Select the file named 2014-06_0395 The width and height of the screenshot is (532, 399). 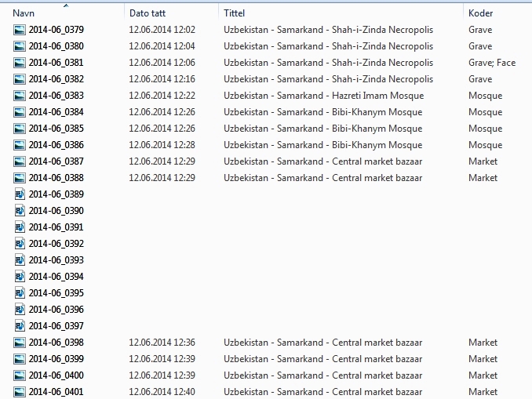(x=56, y=293)
